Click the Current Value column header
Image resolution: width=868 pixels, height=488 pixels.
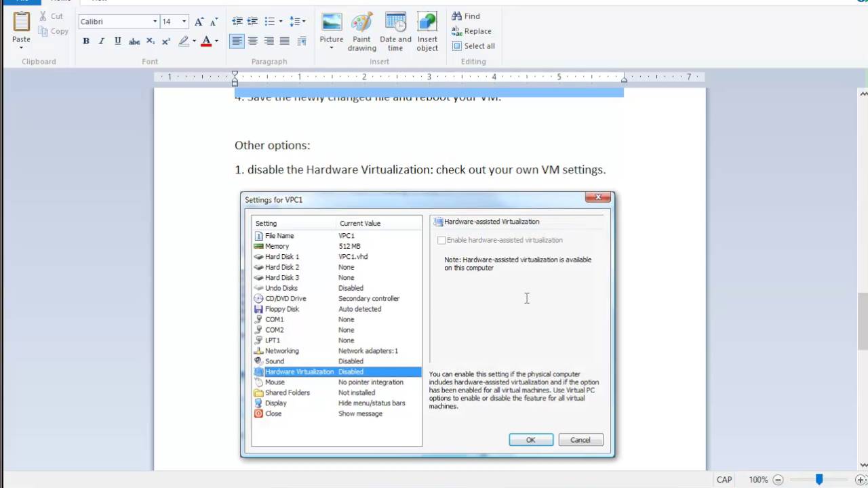[x=359, y=223]
